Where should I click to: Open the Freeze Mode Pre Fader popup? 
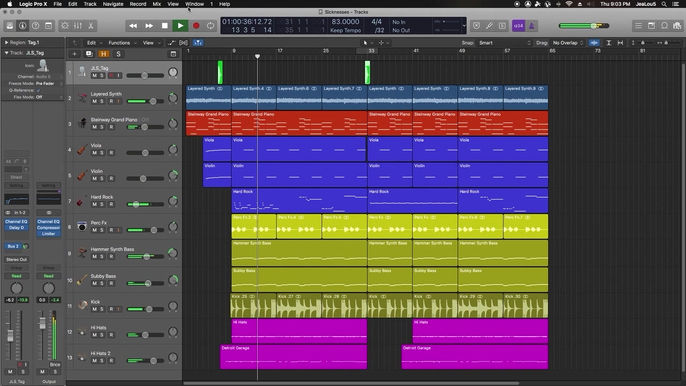pyautogui.click(x=48, y=83)
